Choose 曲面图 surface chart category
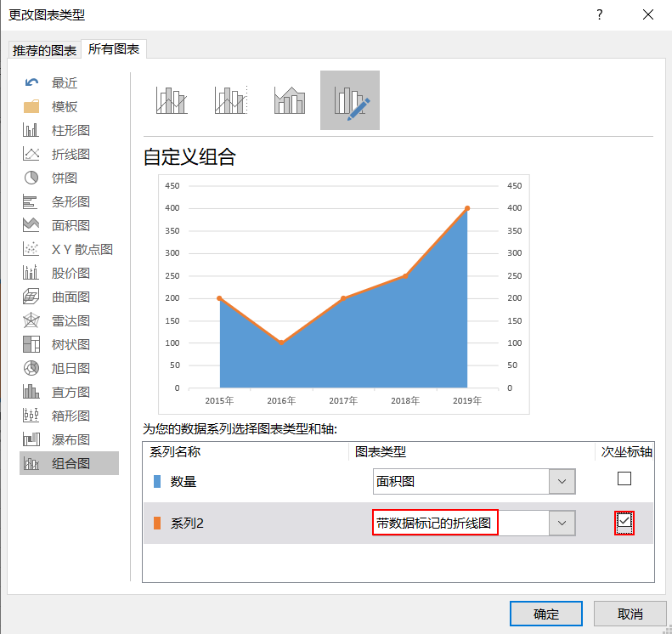 69,297
